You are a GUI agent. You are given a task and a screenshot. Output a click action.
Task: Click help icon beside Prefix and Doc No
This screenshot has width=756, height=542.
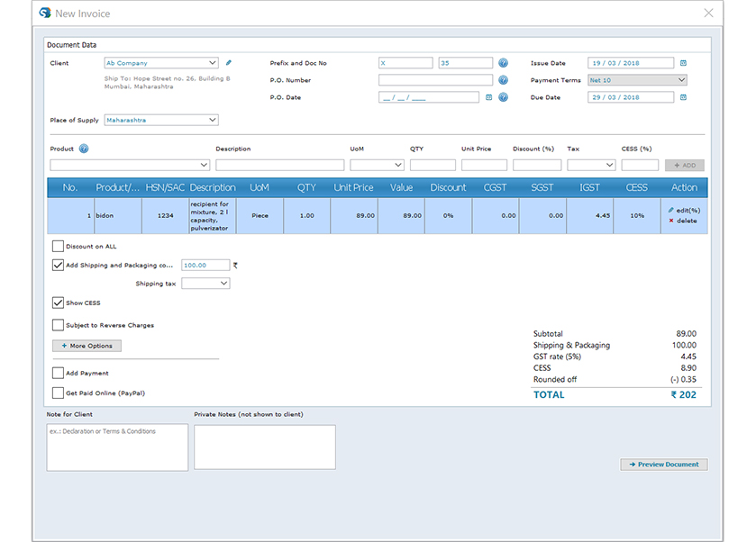point(503,63)
